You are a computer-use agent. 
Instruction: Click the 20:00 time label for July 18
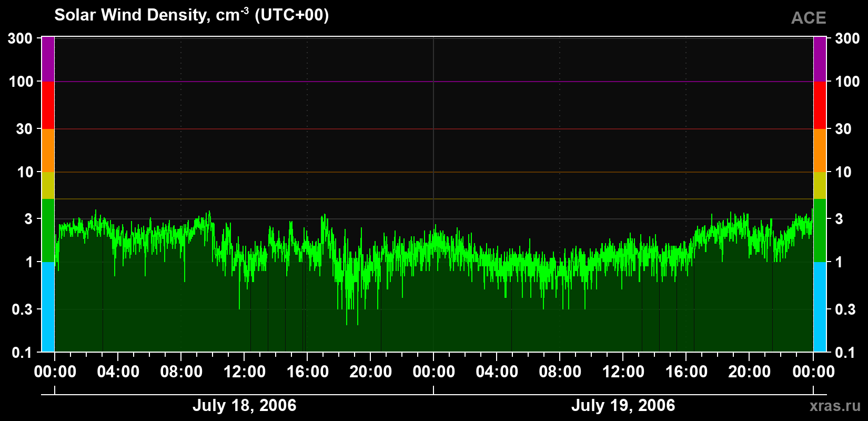coord(371,372)
